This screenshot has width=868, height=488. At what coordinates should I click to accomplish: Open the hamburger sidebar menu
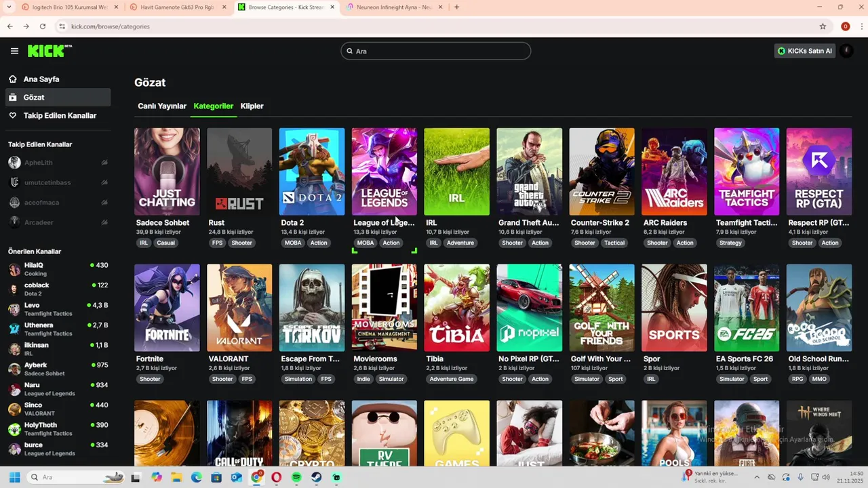click(x=14, y=51)
